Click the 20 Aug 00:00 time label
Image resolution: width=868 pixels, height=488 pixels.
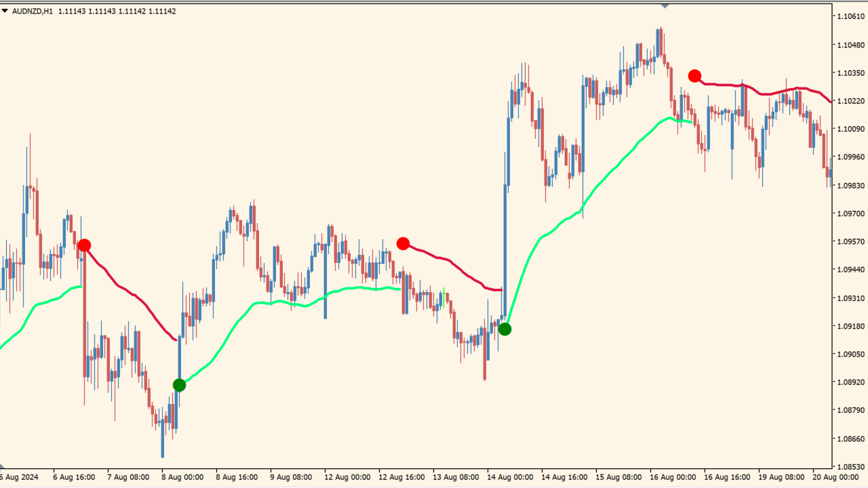(835, 477)
